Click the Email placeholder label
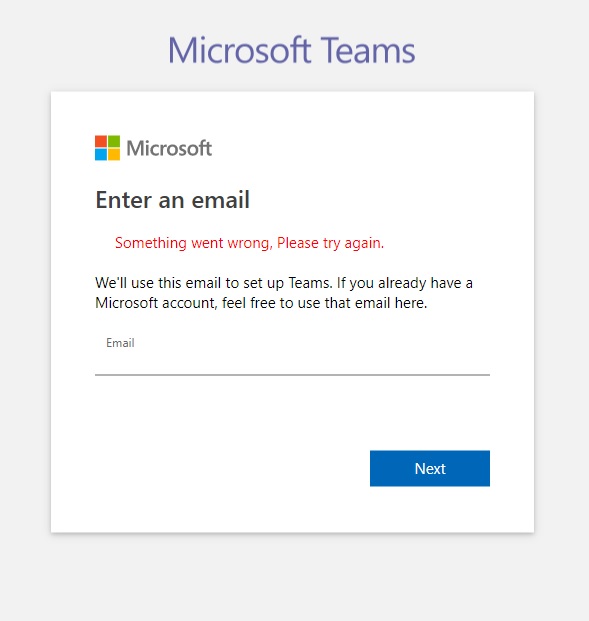Viewport: 589px width, 621px height. (120, 343)
